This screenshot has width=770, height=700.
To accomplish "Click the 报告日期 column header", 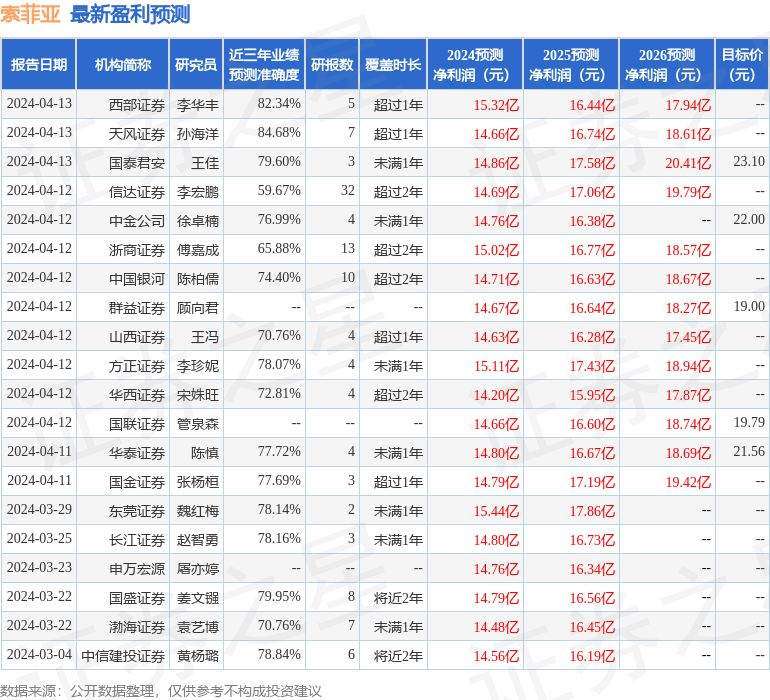I will click(38, 65).
